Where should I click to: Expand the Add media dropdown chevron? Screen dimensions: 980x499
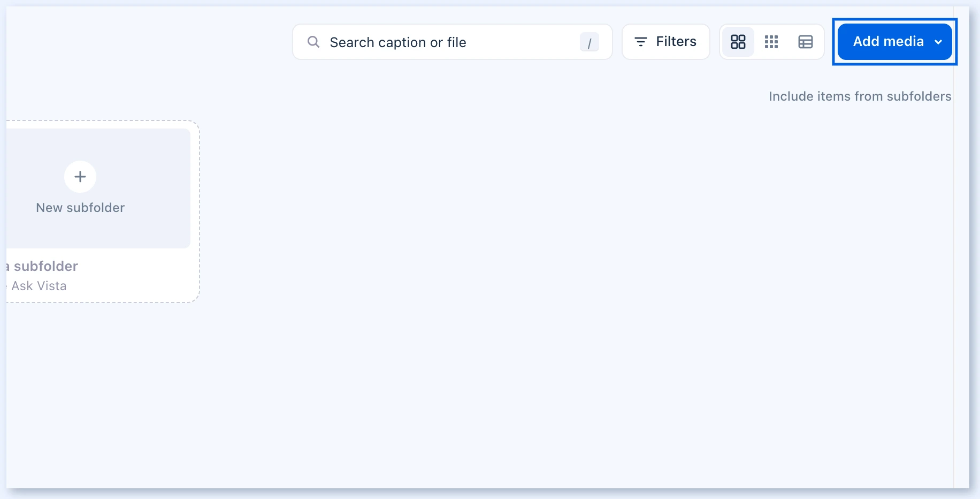(x=938, y=42)
